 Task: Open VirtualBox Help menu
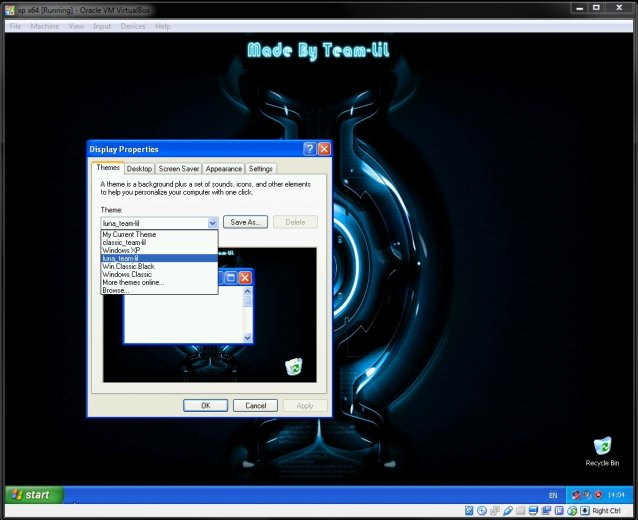click(x=163, y=26)
